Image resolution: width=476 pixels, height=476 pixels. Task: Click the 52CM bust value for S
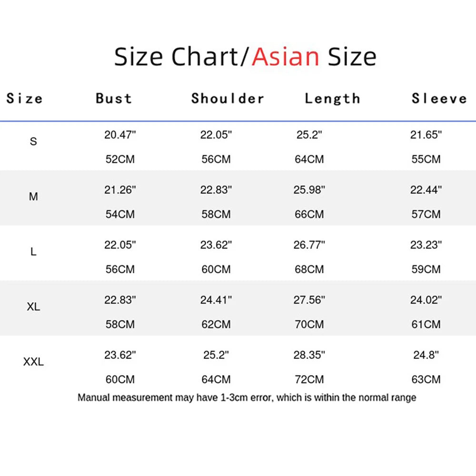(120, 159)
